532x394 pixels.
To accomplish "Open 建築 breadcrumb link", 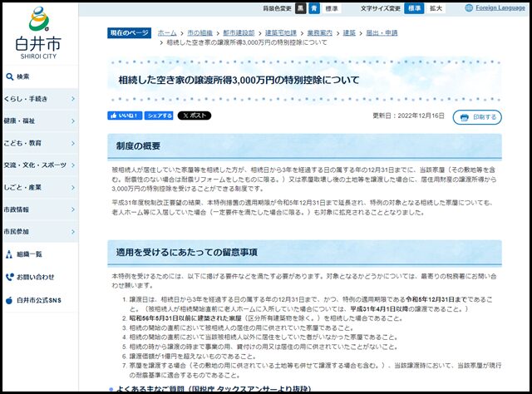I will [349, 33].
